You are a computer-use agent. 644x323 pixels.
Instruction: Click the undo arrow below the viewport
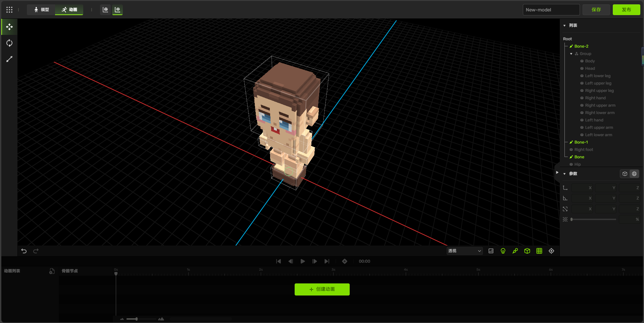24,251
